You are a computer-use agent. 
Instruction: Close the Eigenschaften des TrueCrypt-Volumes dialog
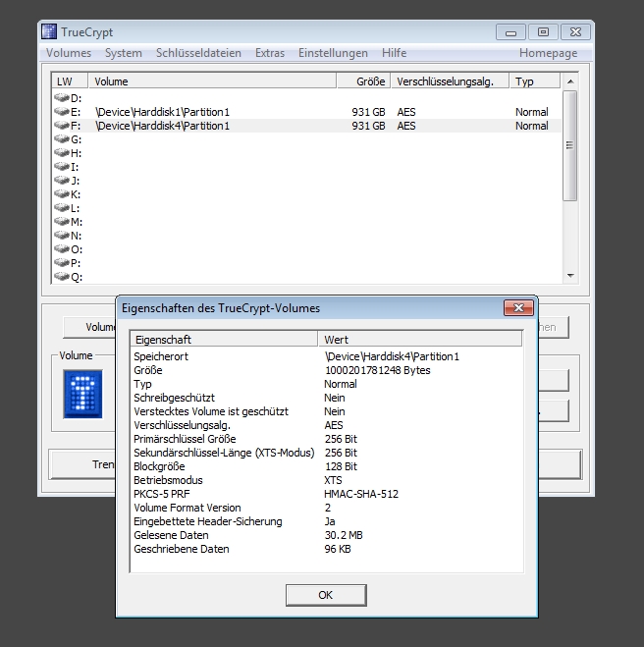coord(518,308)
